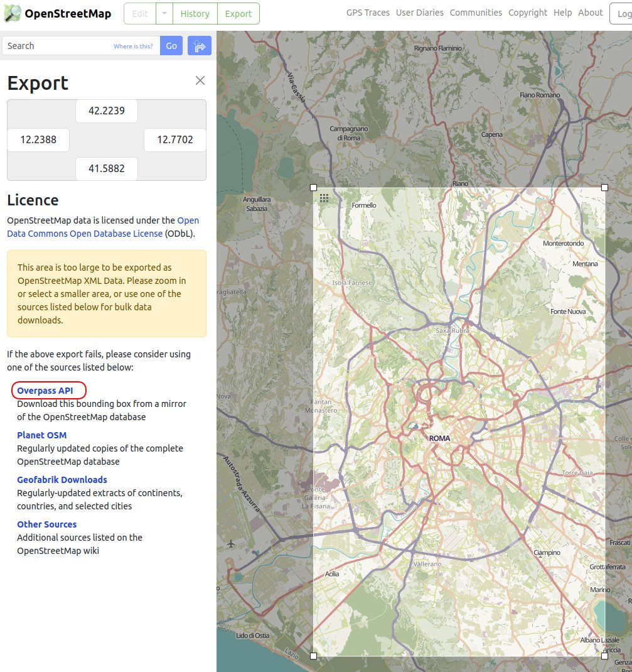Open the Export tab
632x672 pixels.
tap(238, 13)
